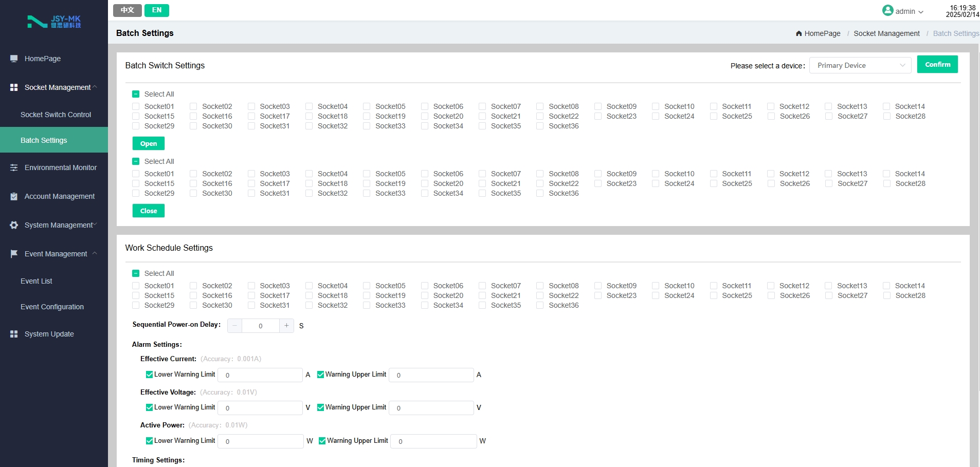Uncheck Effective Voltage Warning Upper Limit
The height and width of the screenshot is (467, 980).
click(x=320, y=407)
